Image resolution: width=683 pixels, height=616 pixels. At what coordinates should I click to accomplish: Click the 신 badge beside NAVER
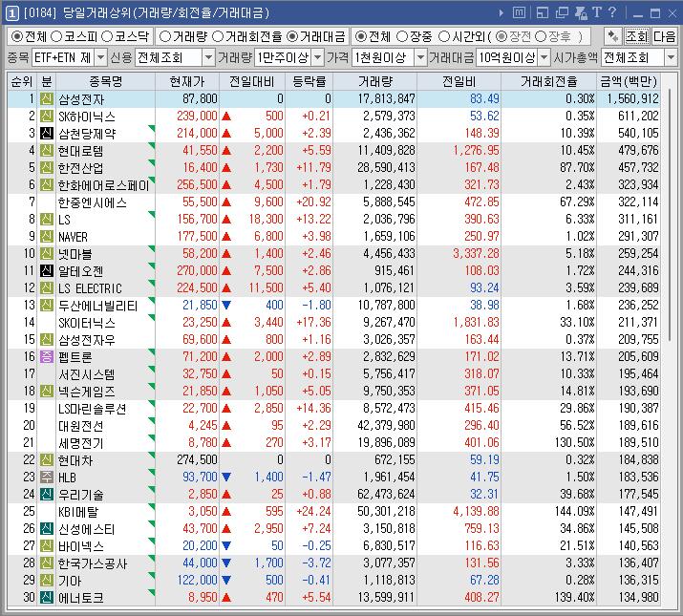coord(47,237)
